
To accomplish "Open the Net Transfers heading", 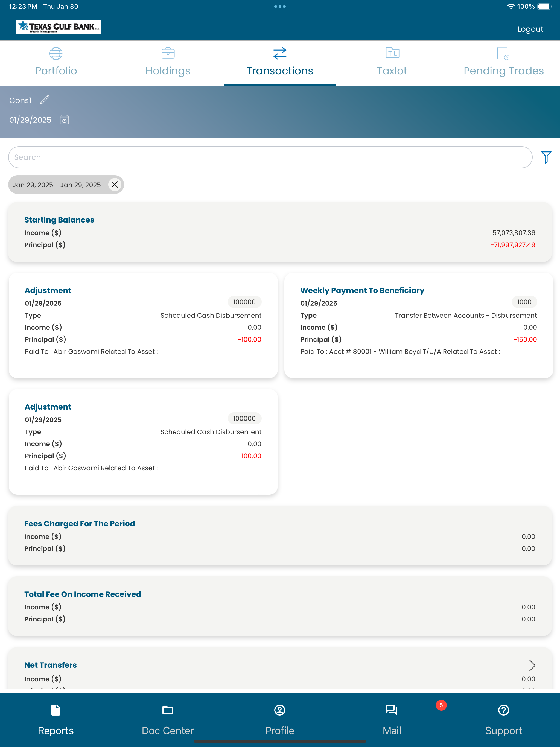I will (x=50, y=665).
